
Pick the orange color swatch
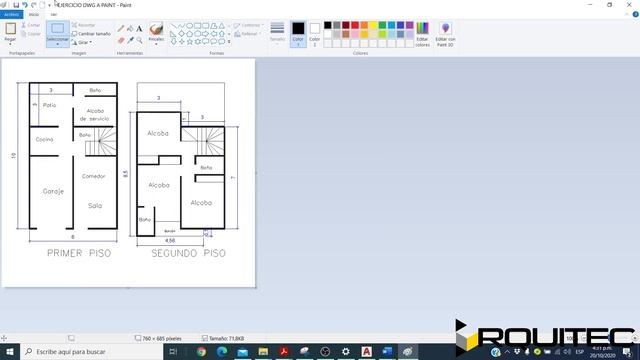364,25
